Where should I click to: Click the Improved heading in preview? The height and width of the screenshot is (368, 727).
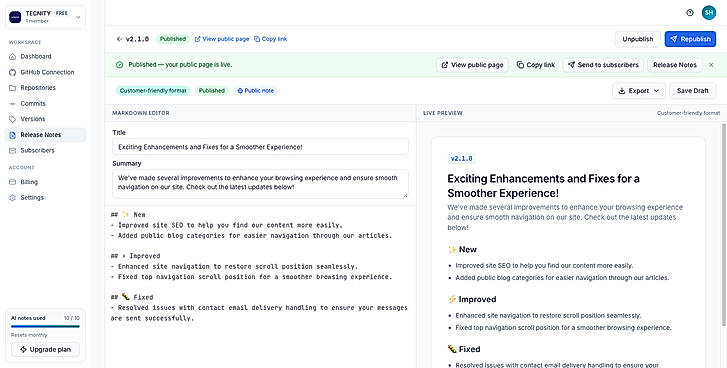click(x=472, y=299)
